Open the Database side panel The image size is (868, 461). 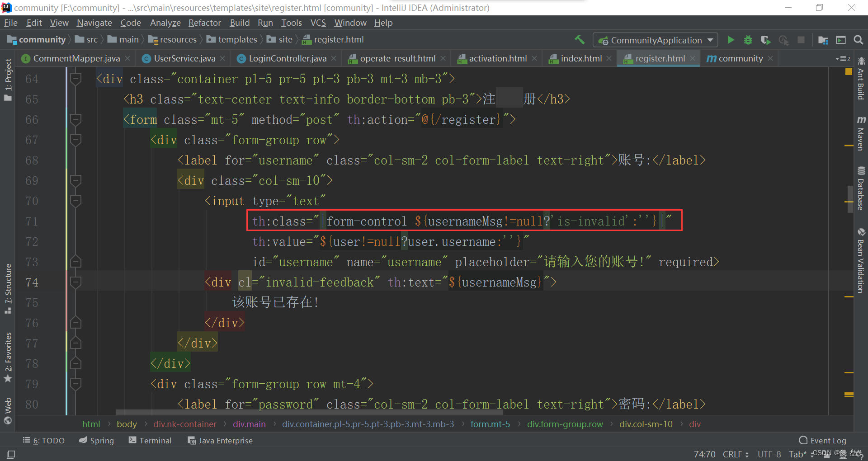(x=861, y=188)
